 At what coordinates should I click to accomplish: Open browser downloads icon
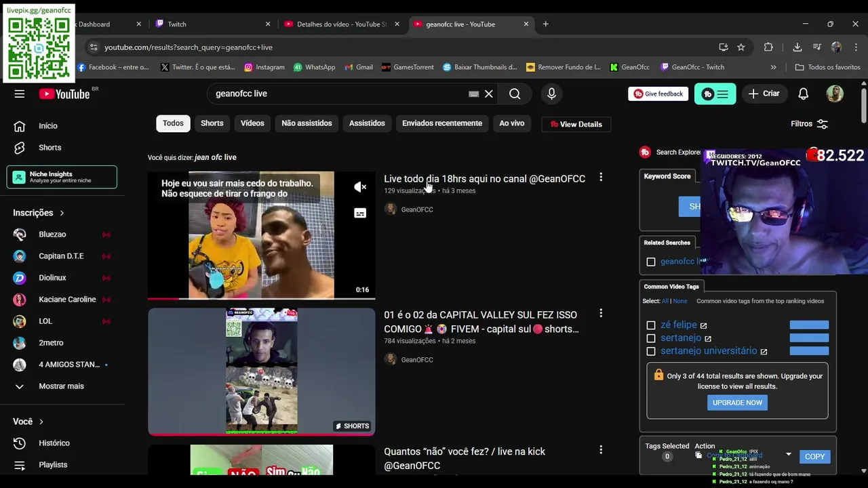[797, 47]
